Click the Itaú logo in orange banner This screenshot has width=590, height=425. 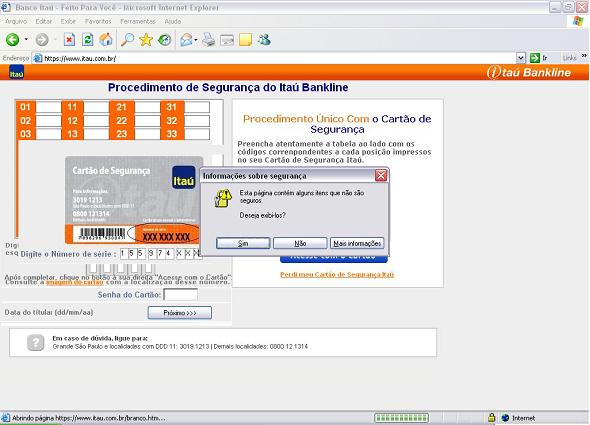coord(16,72)
